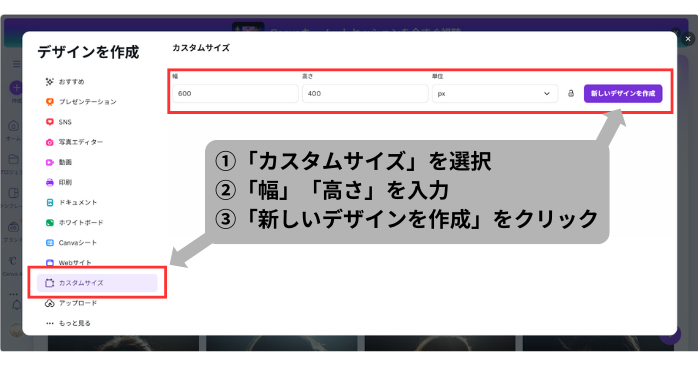Click the ホワイトボード icon
698x365 pixels.
49,223
